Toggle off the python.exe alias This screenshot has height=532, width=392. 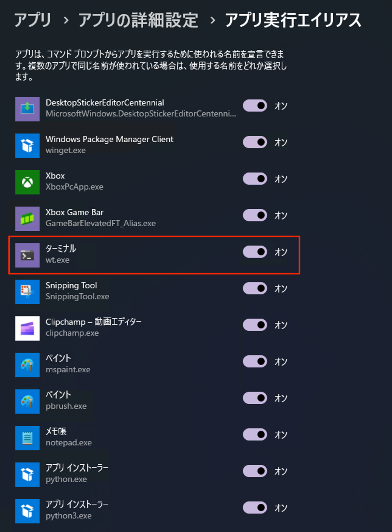[x=255, y=471]
